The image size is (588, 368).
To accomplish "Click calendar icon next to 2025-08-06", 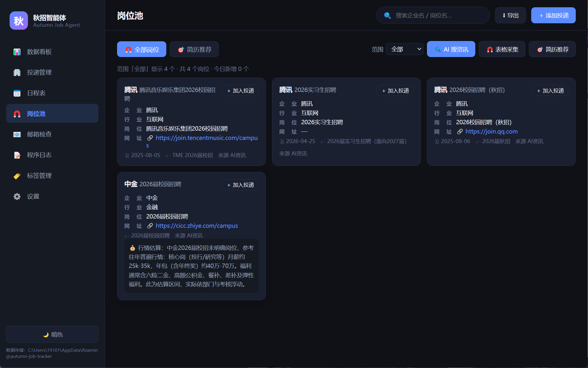I will tap(437, 142).
